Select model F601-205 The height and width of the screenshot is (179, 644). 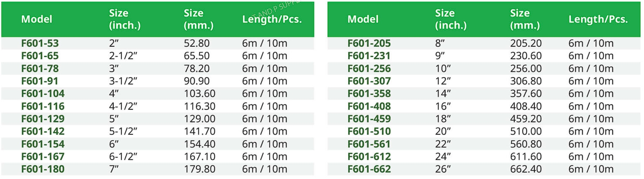(369, 43)
